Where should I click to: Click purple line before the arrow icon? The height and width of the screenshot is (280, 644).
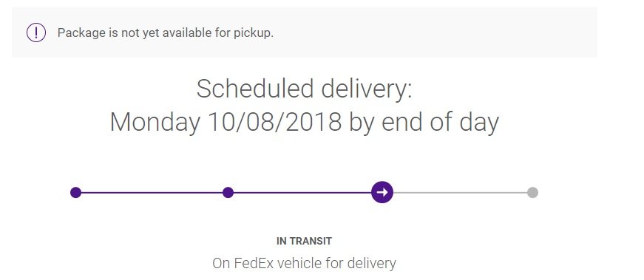[x=302, y=192]
